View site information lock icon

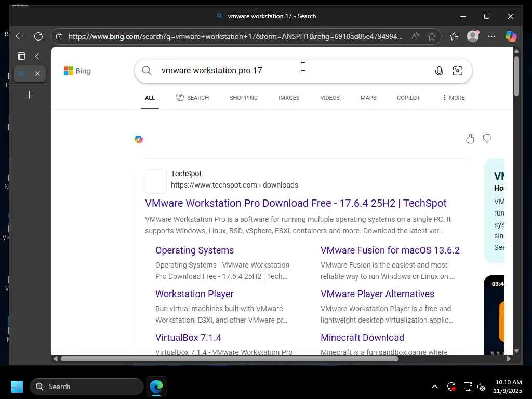tap(59, 36)
